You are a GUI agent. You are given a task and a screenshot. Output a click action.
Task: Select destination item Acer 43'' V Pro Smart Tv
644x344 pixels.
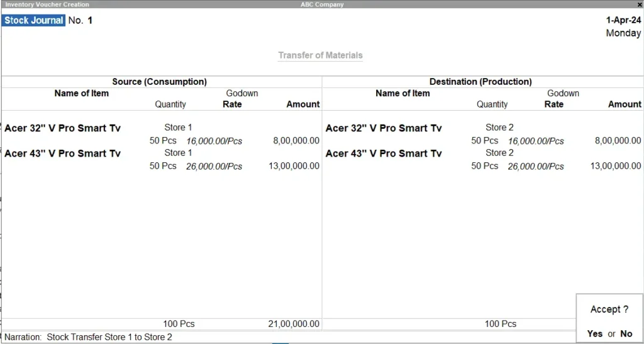click(384, 153)
